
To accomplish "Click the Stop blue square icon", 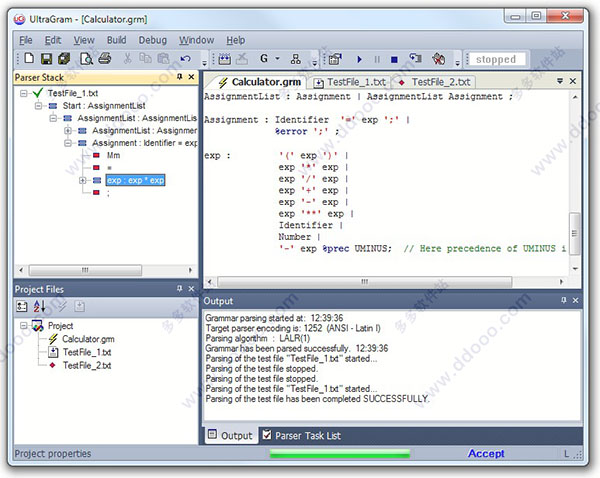I will point(394,59).
